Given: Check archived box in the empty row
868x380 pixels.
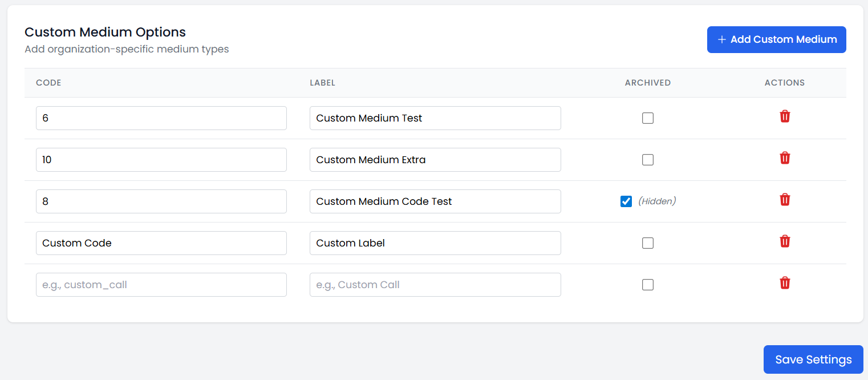Looking at the screenshot, I should (647, 285).
